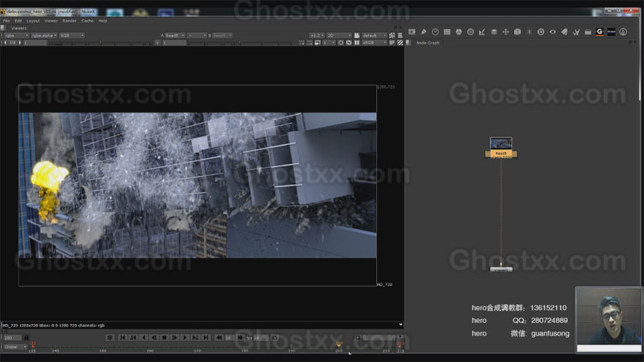Screen dimensions: 644x362
Task: Open the wipe mode dropdown between A and B
Action: coord(197,35)
